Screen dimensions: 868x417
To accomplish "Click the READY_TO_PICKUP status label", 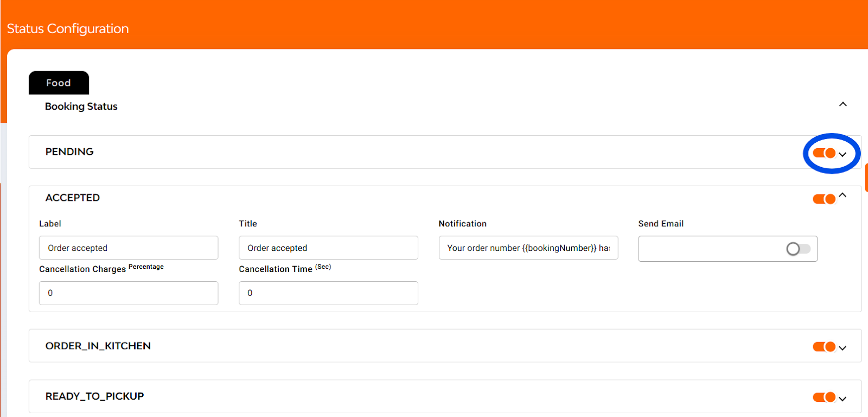I will (x=94, y=396).
